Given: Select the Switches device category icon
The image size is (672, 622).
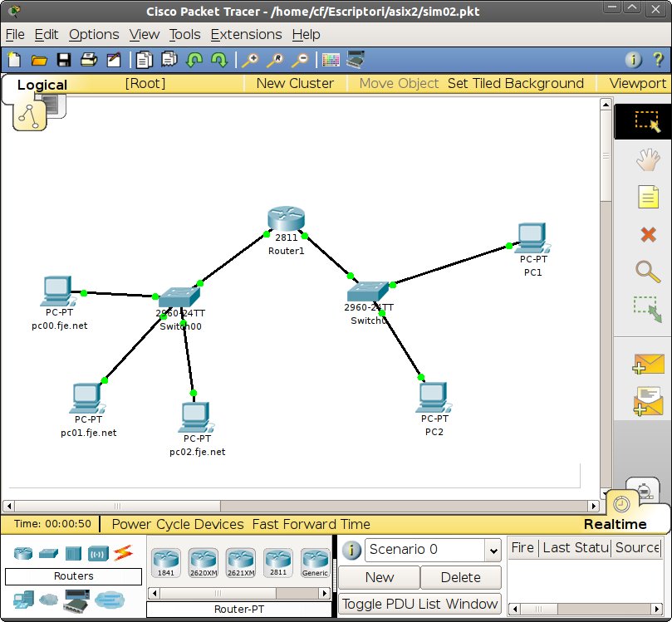Looking at the screenshot, I should [x=48, y=553].
